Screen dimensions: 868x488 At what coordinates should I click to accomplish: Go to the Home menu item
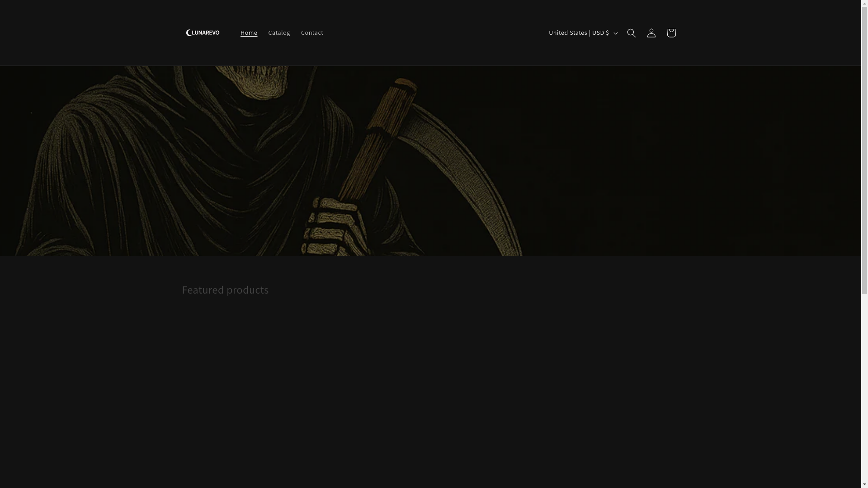(x=249, y=33)
